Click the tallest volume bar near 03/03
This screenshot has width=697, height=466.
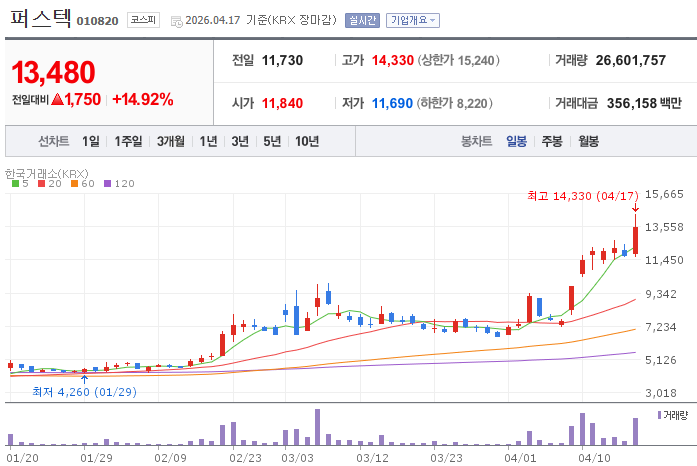click(x=317, y=427)
